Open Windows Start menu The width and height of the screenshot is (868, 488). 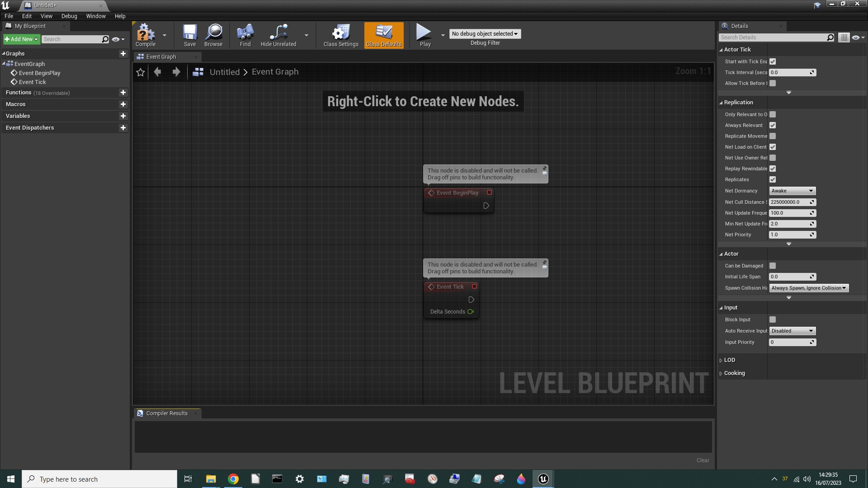pyautogui.click(x=11, y=479)
